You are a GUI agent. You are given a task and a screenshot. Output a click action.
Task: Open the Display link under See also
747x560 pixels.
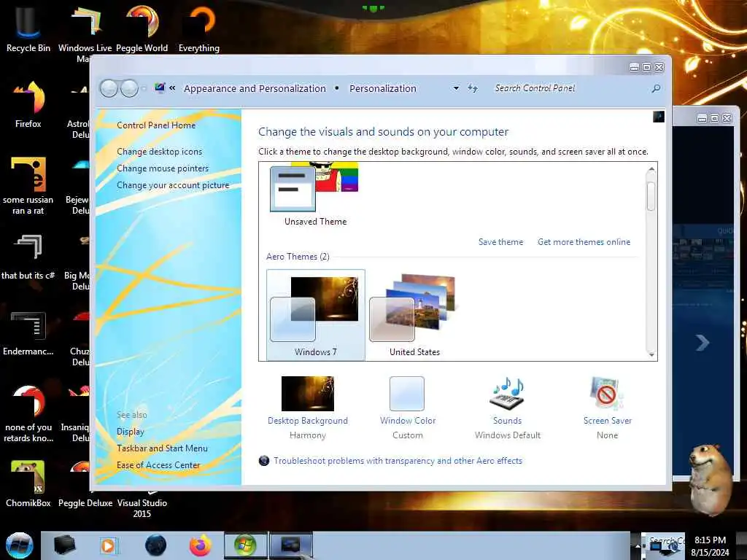pos(131,432)
